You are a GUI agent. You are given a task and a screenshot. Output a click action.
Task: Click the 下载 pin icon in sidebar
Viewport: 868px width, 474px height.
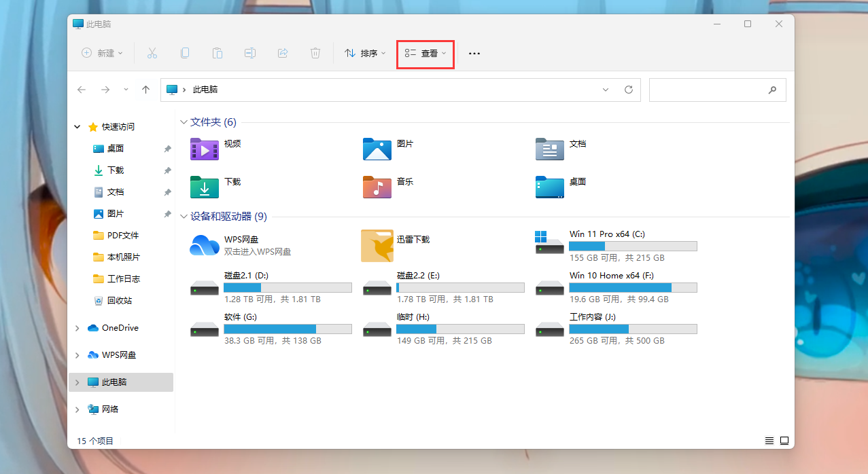(167, 170)
